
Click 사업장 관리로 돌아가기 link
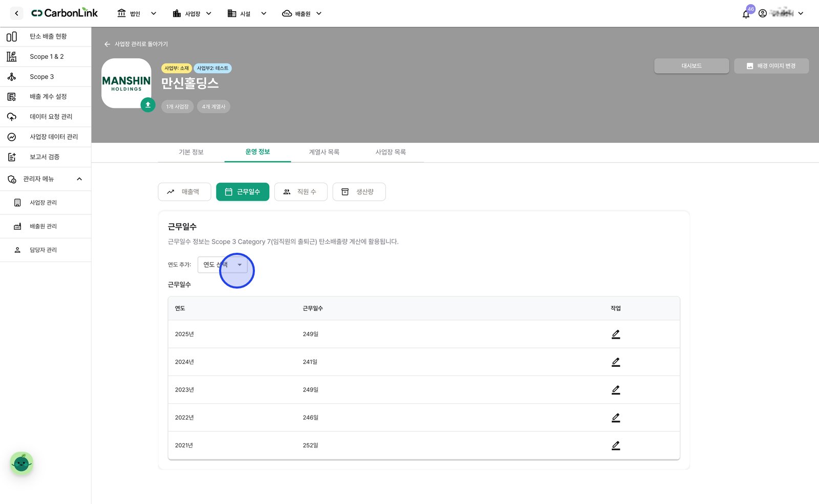[x=136, y=44]
